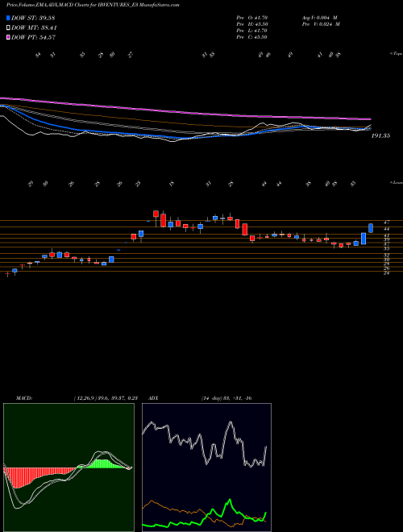Click the Avg V: 0.004 M value
The height and width of the screenshot is (532, 403).
pos(320,17)
